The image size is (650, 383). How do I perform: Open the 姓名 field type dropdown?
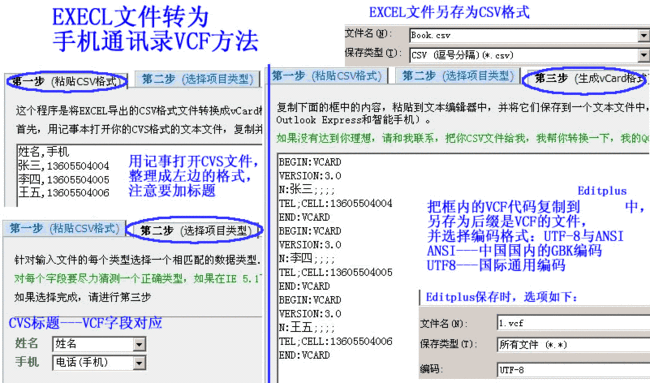pyautogui.click(x=139, y=344)
